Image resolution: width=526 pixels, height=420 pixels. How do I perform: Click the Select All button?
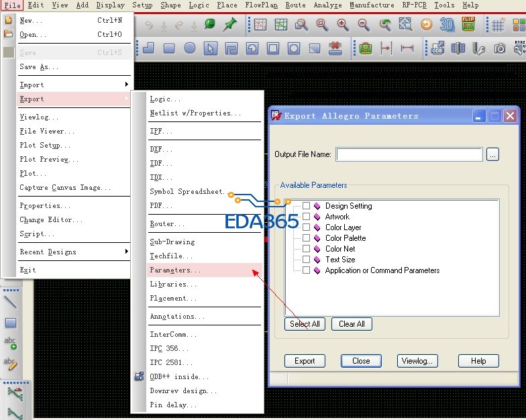click(x=305, y=324)
